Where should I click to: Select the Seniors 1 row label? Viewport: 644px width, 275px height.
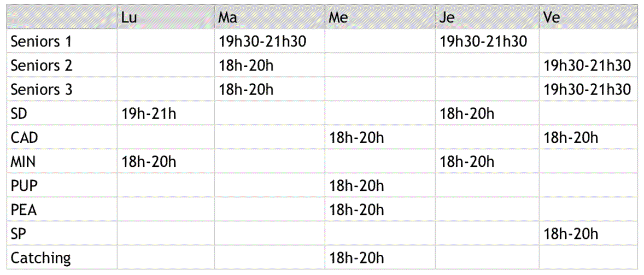click(x=41, y=42)
